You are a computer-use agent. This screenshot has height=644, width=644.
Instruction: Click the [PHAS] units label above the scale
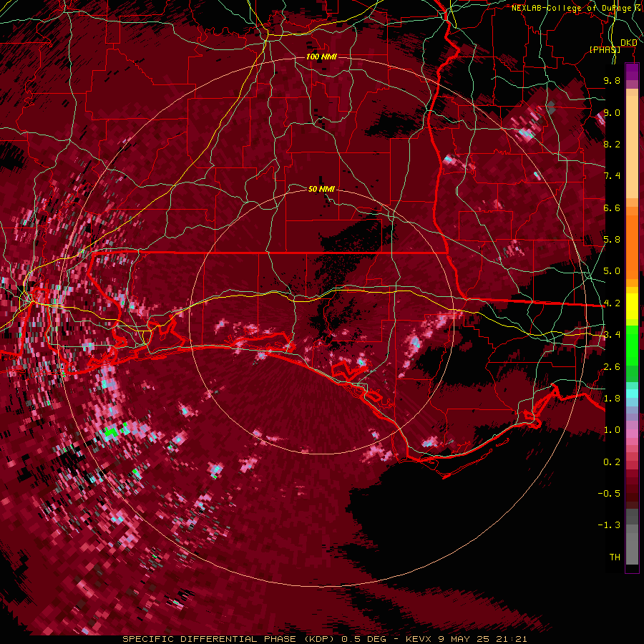605,49
